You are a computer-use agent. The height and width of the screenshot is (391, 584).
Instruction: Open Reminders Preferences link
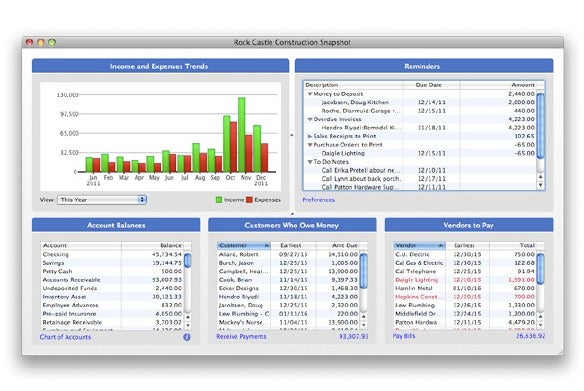(318, 200)
